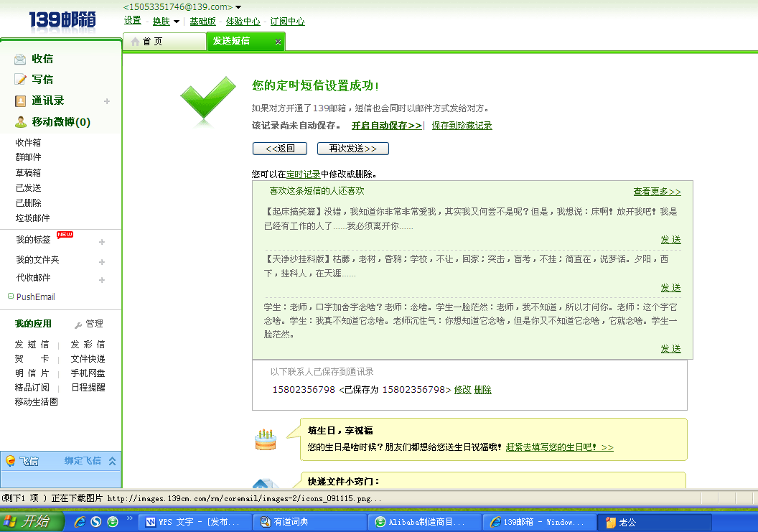Click plus beside 代收邮件
The height and width of the screenshot is (532, 758).
pos(101,280)
